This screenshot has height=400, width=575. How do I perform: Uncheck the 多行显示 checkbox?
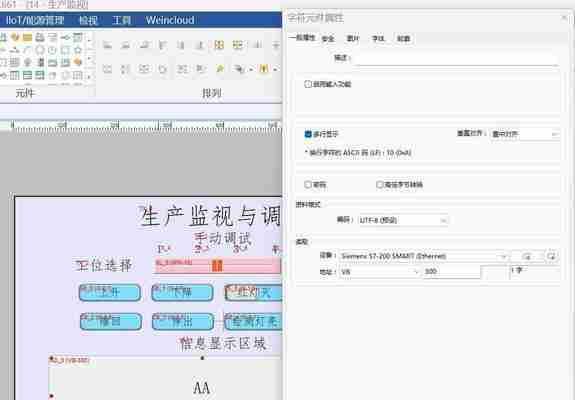308,134
